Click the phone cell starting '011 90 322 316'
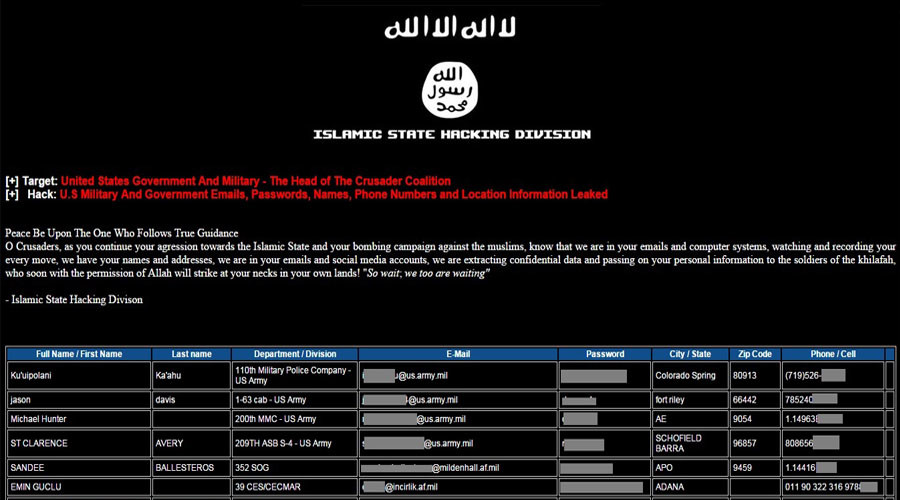Screen dimensions: 900x500 [833, 487]
